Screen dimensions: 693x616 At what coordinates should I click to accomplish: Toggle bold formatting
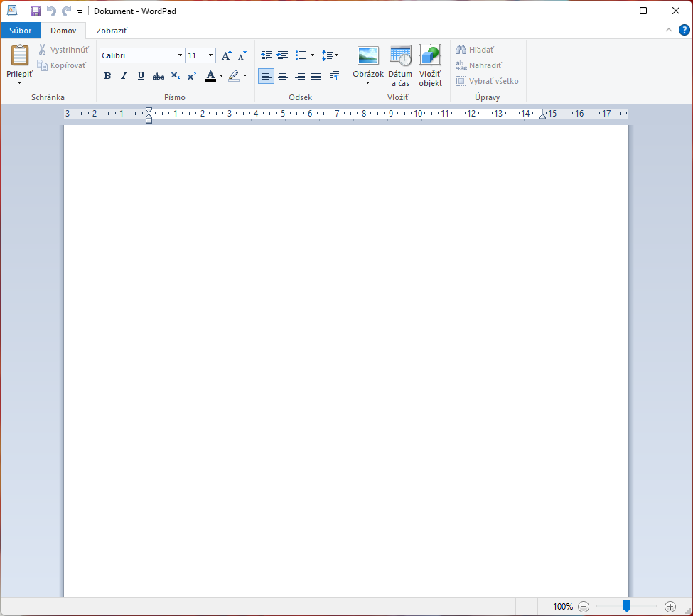point(107,76)
